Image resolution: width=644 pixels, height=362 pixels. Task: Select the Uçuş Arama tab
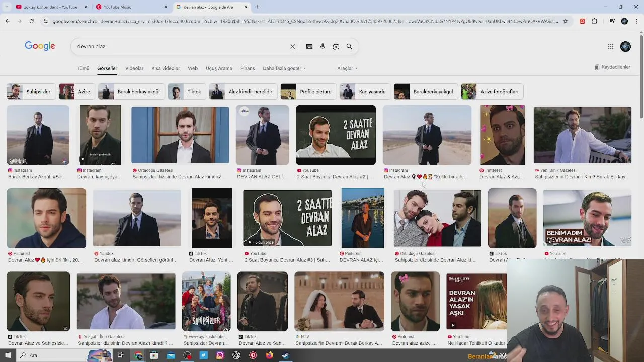click(219, 68)
